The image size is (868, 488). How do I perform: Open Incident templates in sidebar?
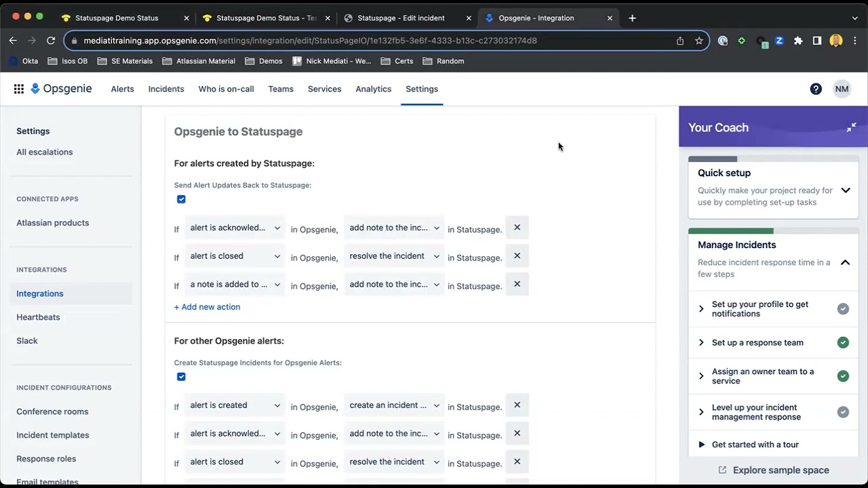[53, 435]
